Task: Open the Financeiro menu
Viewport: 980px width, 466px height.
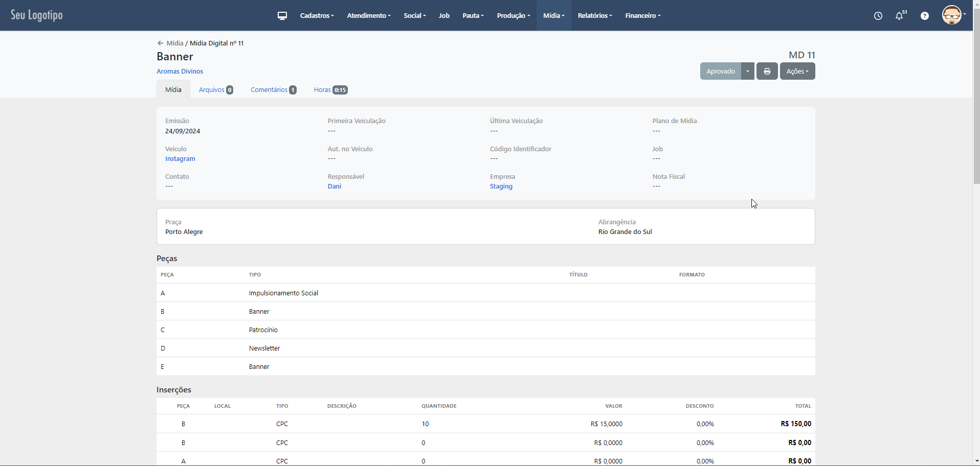Action: click(x=642, y=16)
